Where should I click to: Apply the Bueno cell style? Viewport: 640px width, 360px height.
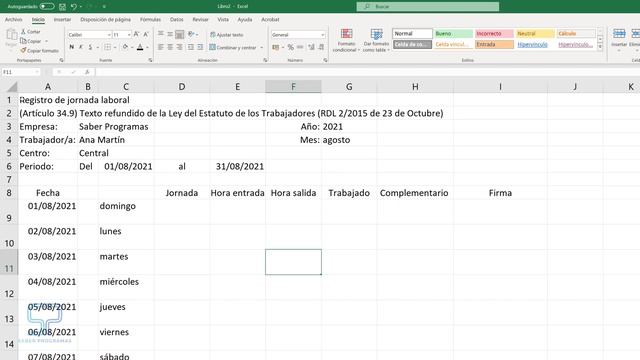453,33
